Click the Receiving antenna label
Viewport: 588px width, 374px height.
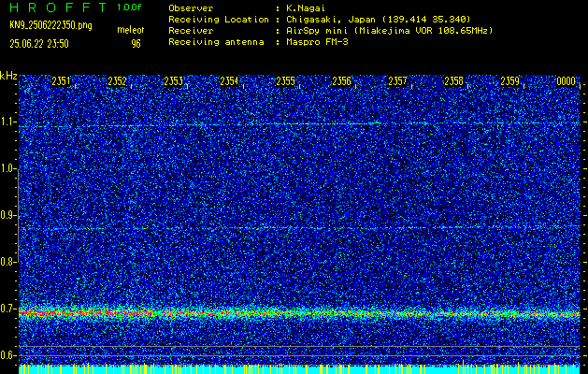click(216, 42)
